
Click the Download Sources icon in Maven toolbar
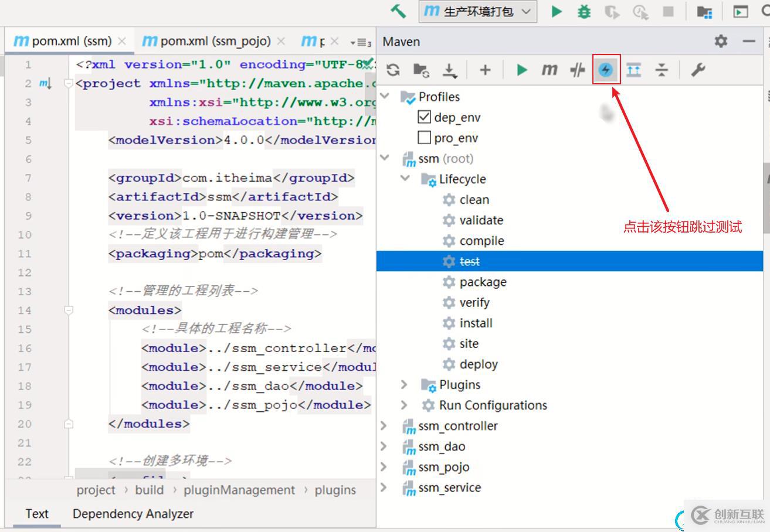point(450,70)
